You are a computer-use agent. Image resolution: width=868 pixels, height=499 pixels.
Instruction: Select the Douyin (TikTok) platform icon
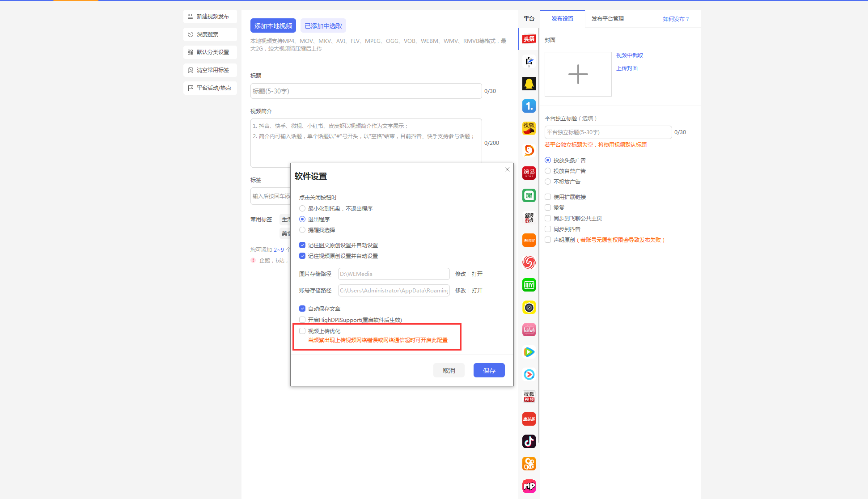(529, 441)
